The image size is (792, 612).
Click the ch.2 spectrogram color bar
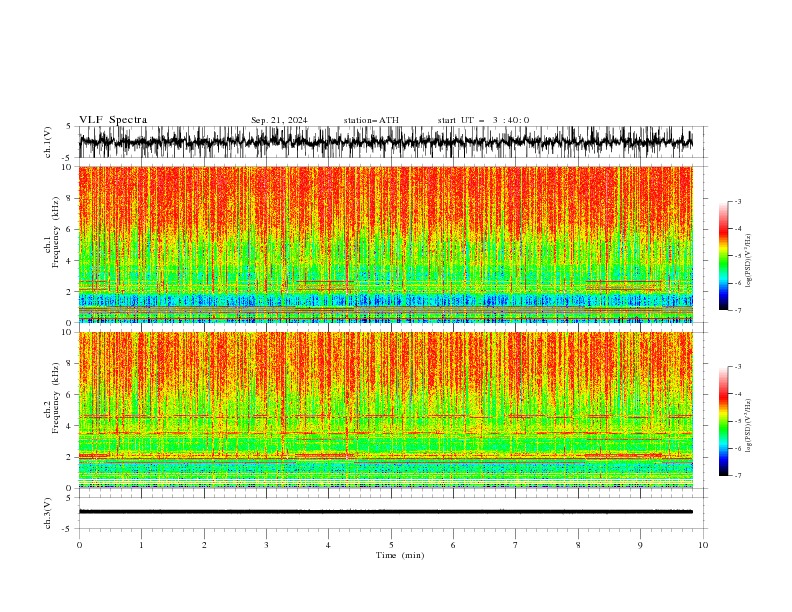pos(723,421)
